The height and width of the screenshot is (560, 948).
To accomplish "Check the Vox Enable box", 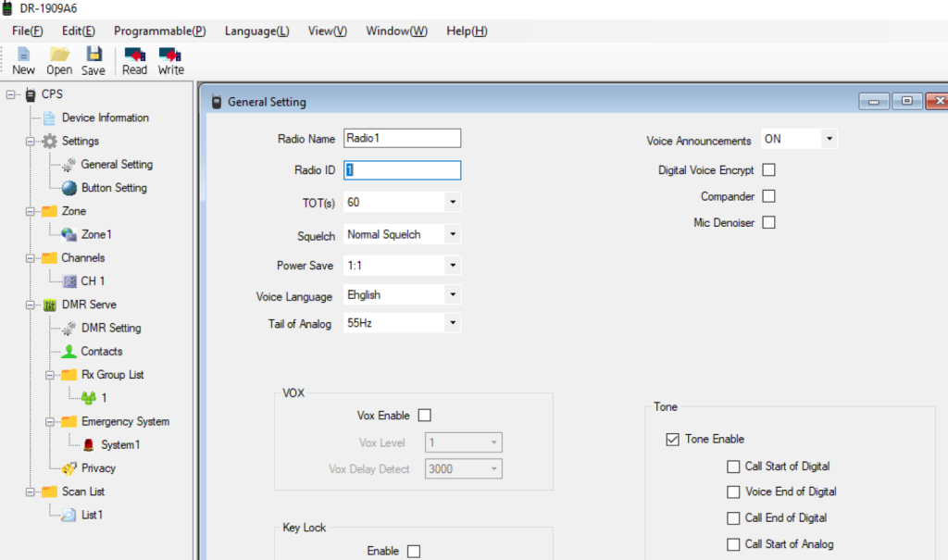I will point(425,416).
